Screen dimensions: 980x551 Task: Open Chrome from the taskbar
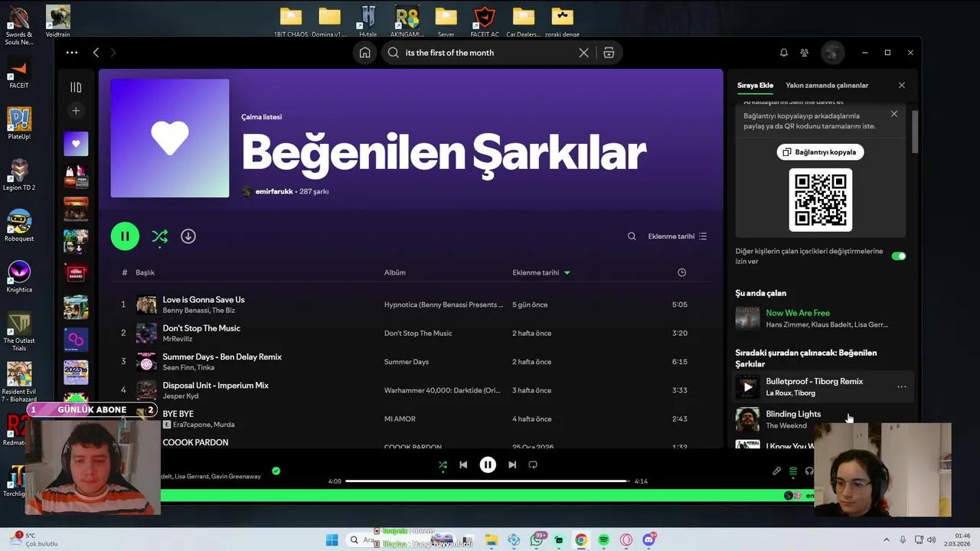[581, 540]
